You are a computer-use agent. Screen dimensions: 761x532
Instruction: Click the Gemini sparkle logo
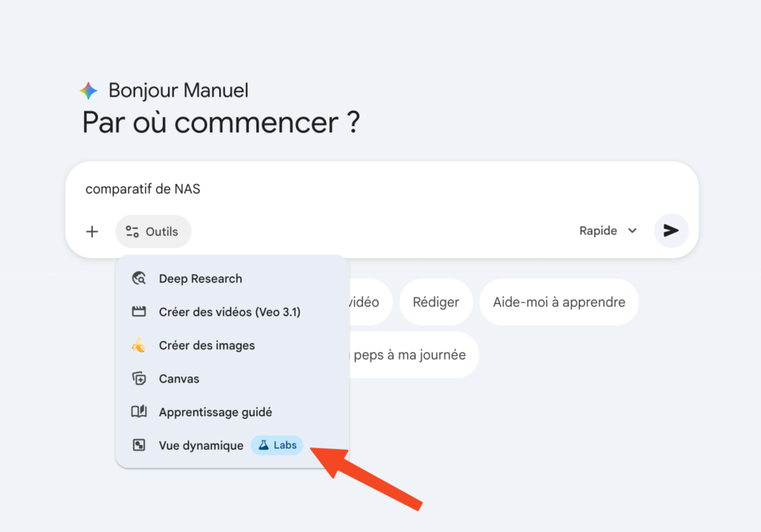[88, 91]
